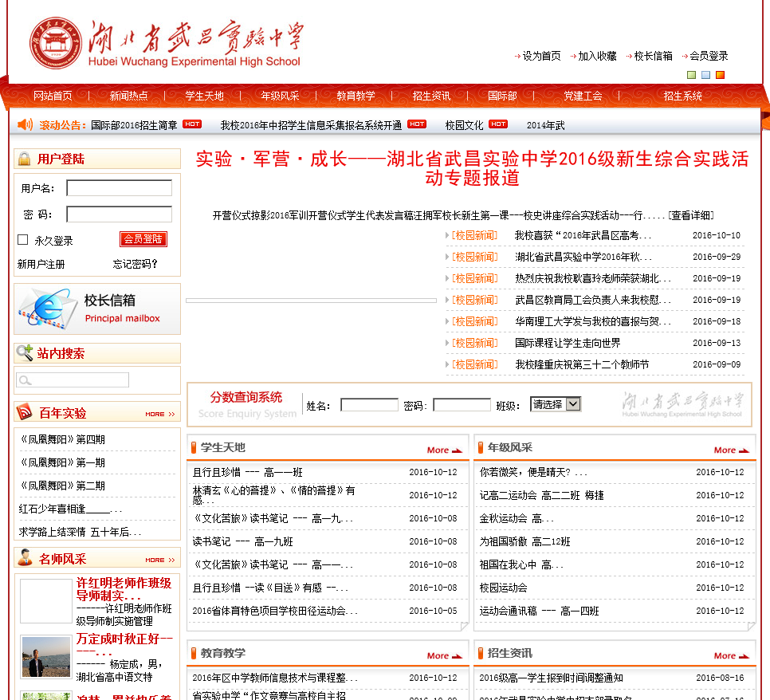Click the 设为首页 link
Image resolution: width=770 pixels, height=700 pixels.
(x=541, y=56)
